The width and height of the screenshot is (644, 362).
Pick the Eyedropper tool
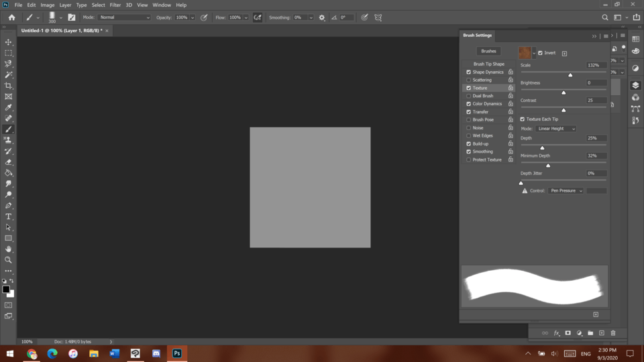(8, 107)
